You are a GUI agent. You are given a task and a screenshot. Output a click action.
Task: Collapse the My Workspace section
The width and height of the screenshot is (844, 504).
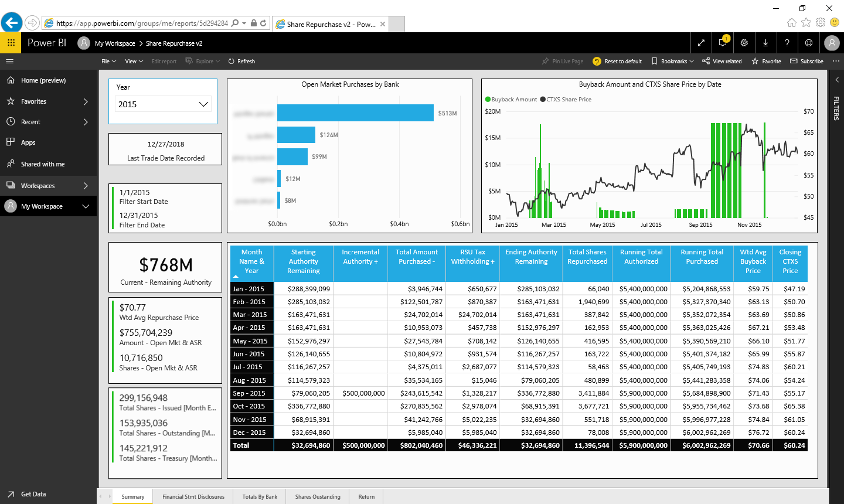point(86,206)
